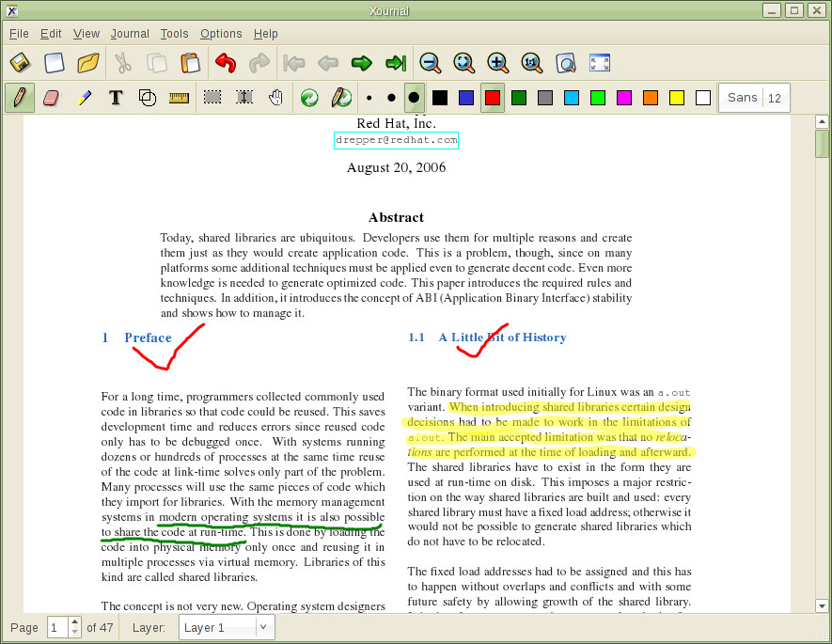Pick the blue color swatch
The image size is (832, 644).
pyautogui.click(x=466, y=98)
